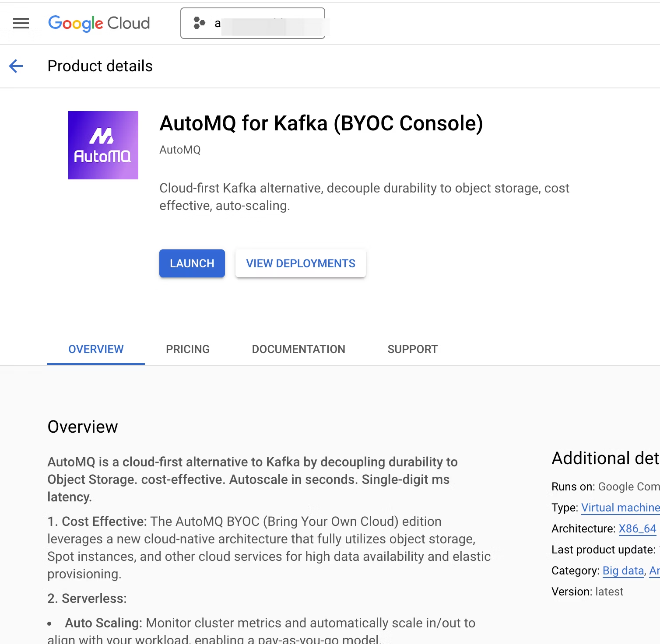Click the AutoMQ vendor name under the title
The image size is (660, 644).
(180, 150)
